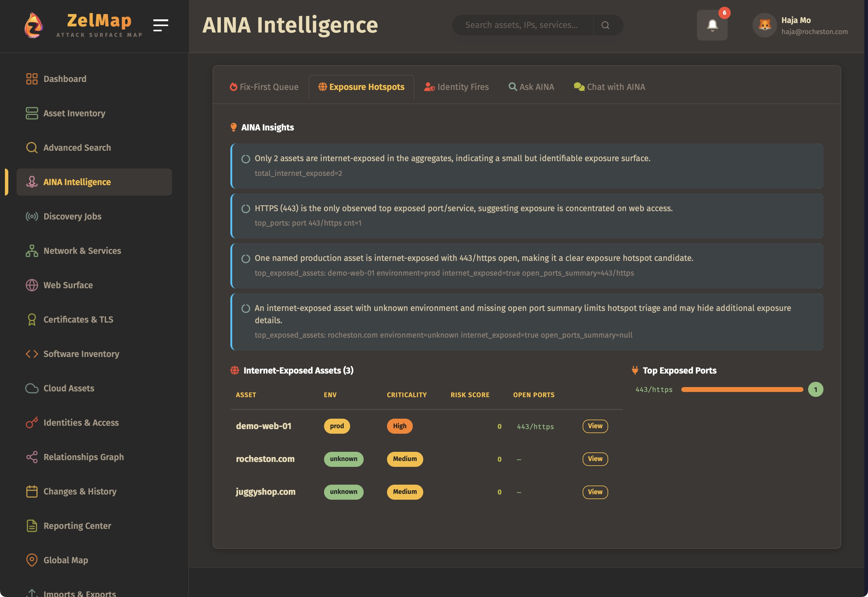The image size is (868, 597).
Task: Open the Advanced Search magnifier icon
Action: click(x=32, y=147)
